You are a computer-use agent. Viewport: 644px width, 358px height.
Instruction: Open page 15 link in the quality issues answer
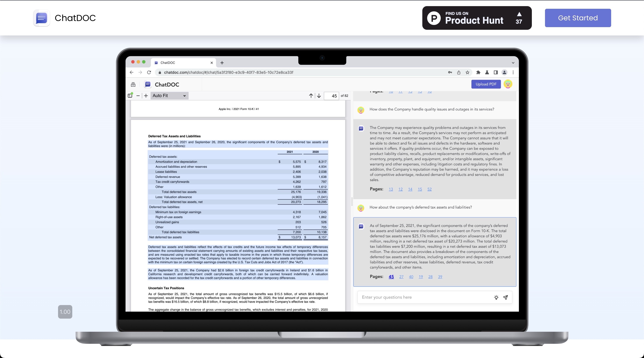click(x=420, y=189)
